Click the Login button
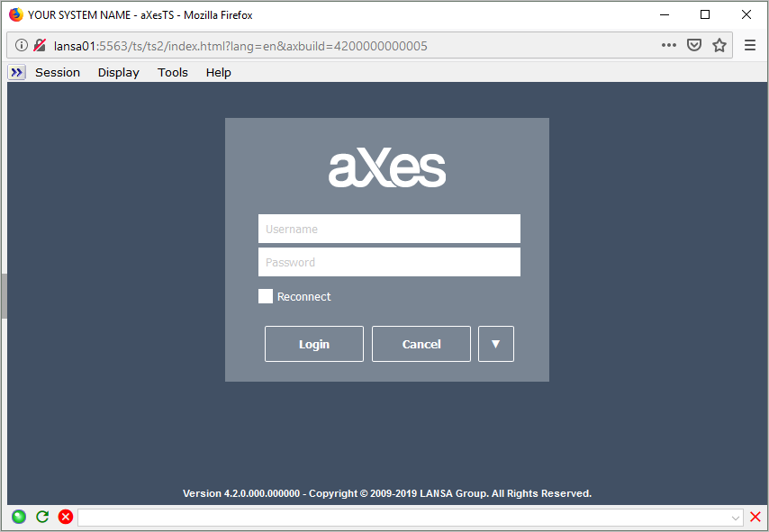This screenshot has height=532, width=769. tap(314, 344)
